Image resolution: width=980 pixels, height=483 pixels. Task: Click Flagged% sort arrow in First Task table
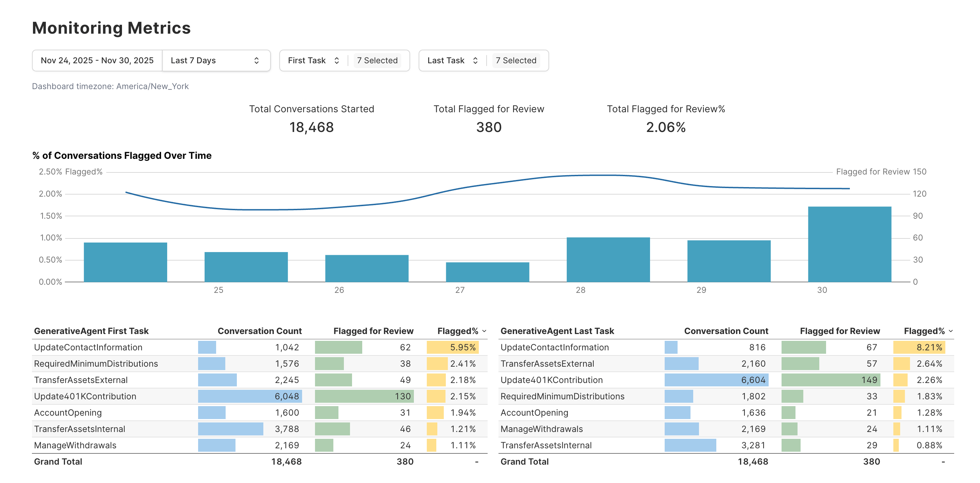484,331
